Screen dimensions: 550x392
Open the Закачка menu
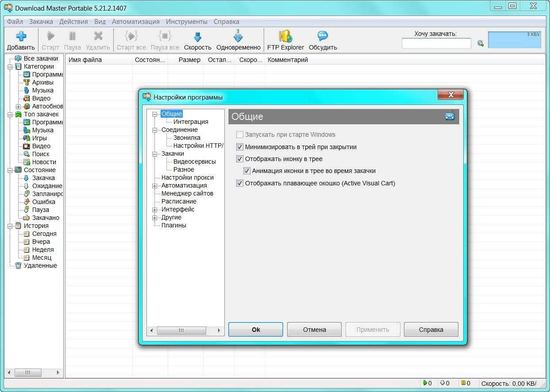tap(41, 21)
